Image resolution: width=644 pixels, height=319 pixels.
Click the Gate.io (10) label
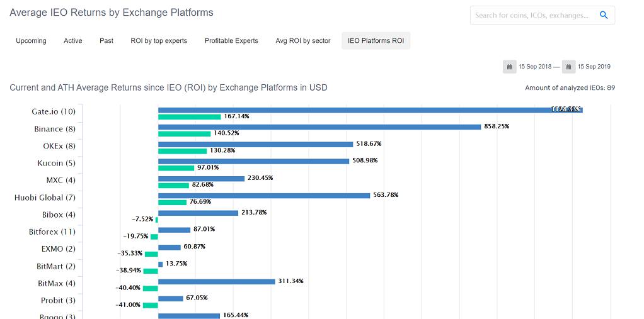click(54, 111)
